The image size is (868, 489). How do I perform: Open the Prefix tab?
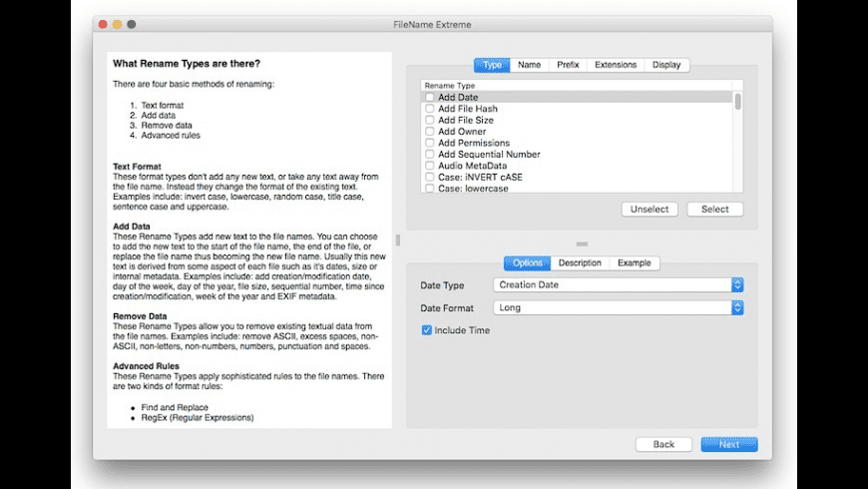[x=568, y=65]
